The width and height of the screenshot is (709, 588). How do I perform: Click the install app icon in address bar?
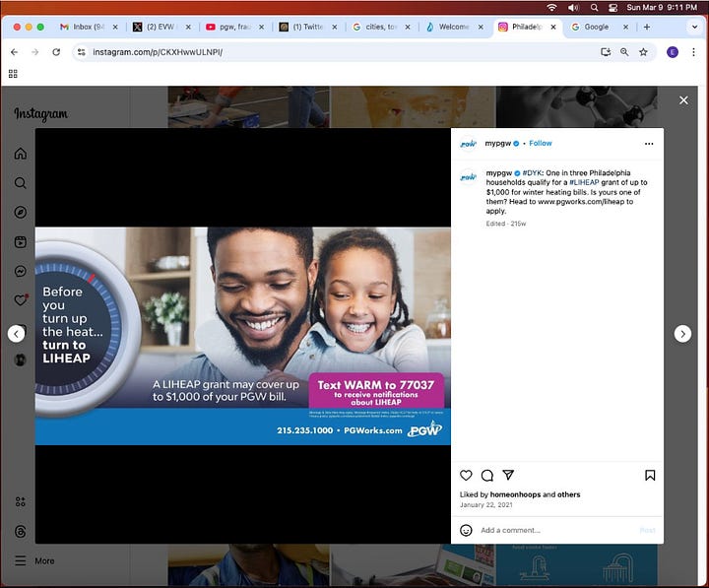point(606,52)
